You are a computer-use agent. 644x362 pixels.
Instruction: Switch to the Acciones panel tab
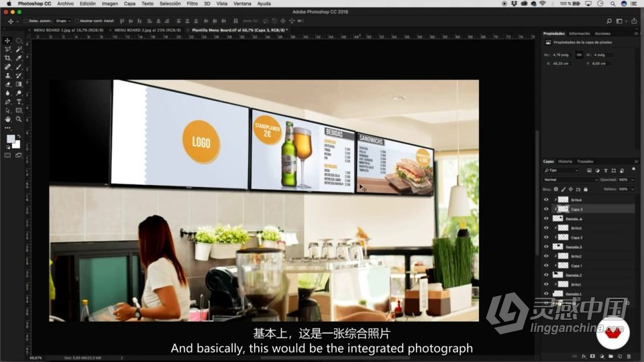[602, 34]
